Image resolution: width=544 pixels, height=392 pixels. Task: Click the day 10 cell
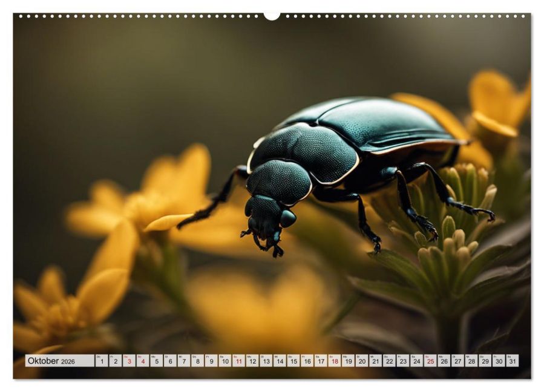[225, 361]
